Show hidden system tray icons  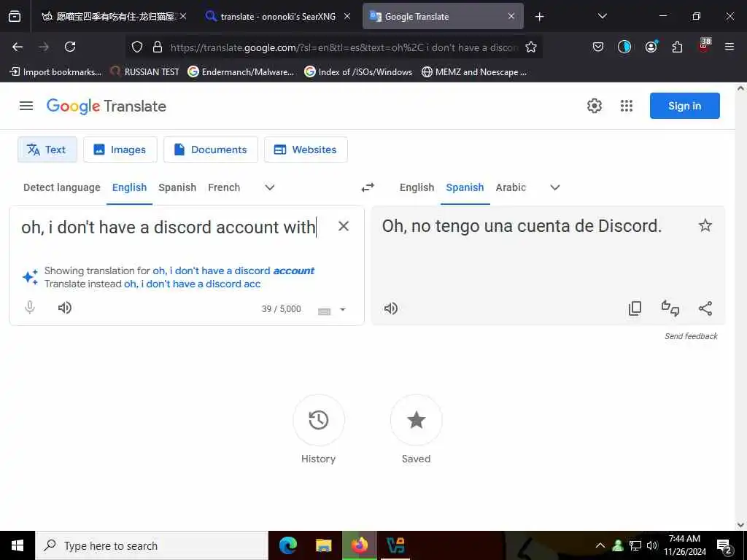pyautogui.click(x=600, y=545)
